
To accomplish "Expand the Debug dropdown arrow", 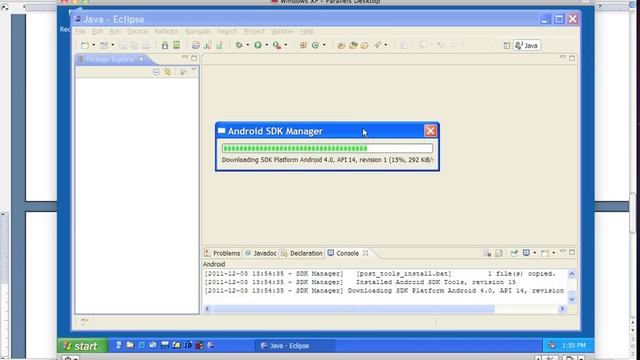I will coord(248,45).
